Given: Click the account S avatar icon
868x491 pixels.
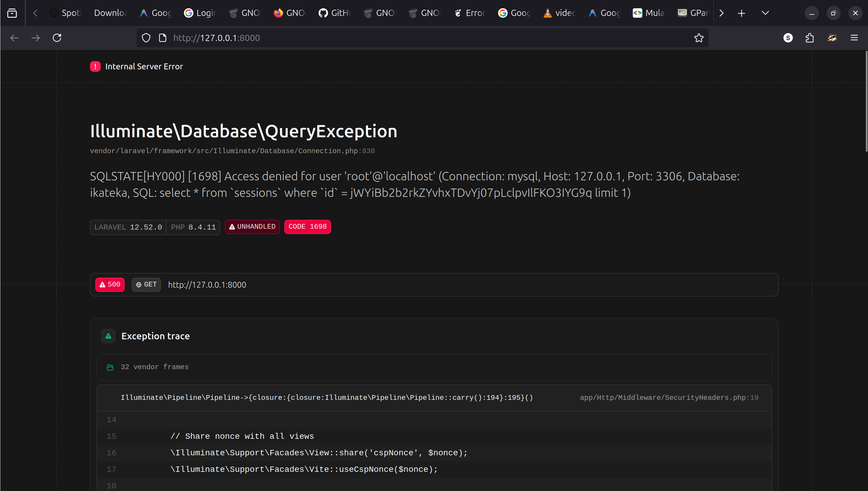Looking at the screenshot, I should pos(788,38).
